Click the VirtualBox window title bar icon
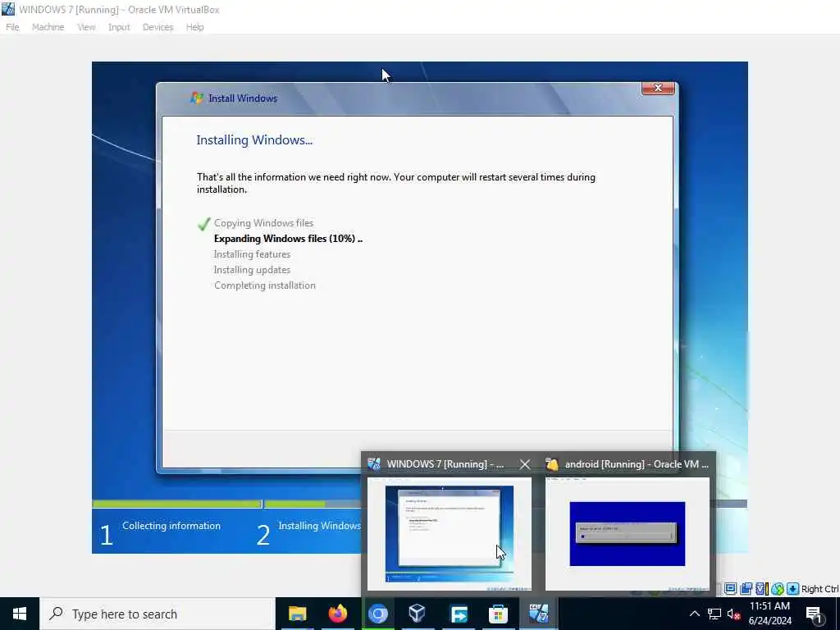The height and width of the screenshot is (630, 840). click(8, 9)
